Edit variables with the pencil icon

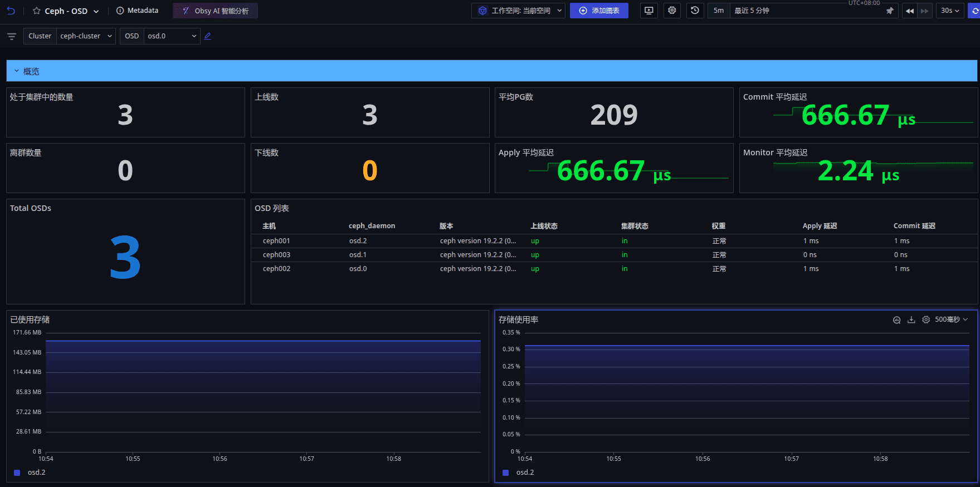[x=208, y=36]
